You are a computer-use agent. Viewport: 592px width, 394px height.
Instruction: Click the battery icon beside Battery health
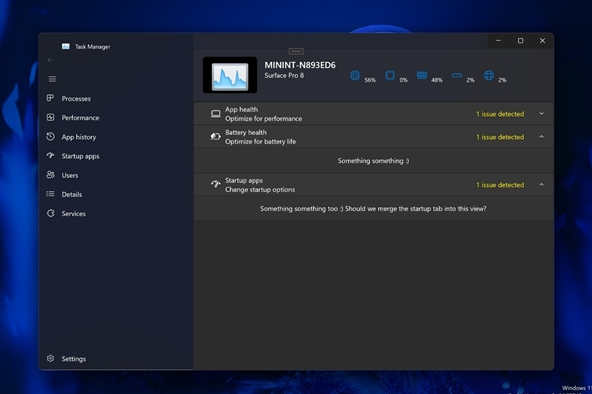(216, 137)
